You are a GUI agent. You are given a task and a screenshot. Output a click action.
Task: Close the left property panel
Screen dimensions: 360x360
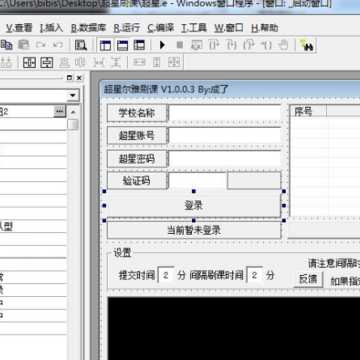coord(79,78)
